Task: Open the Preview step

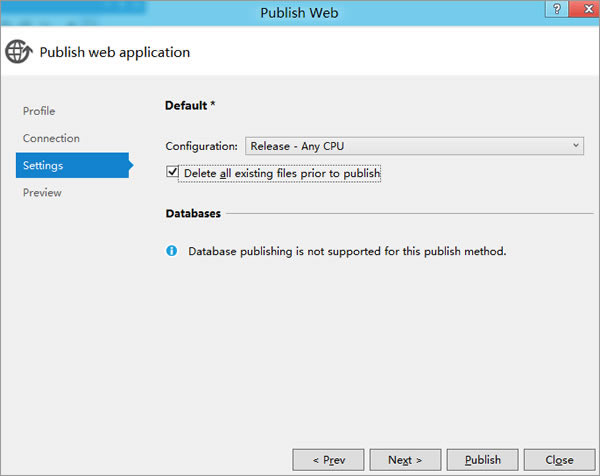Action: (42, 192)
